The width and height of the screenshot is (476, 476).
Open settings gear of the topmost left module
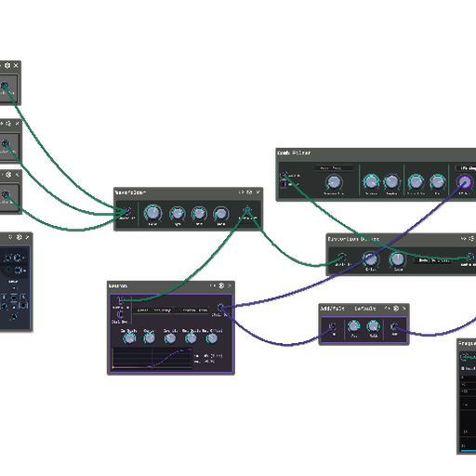pos(7,66)
